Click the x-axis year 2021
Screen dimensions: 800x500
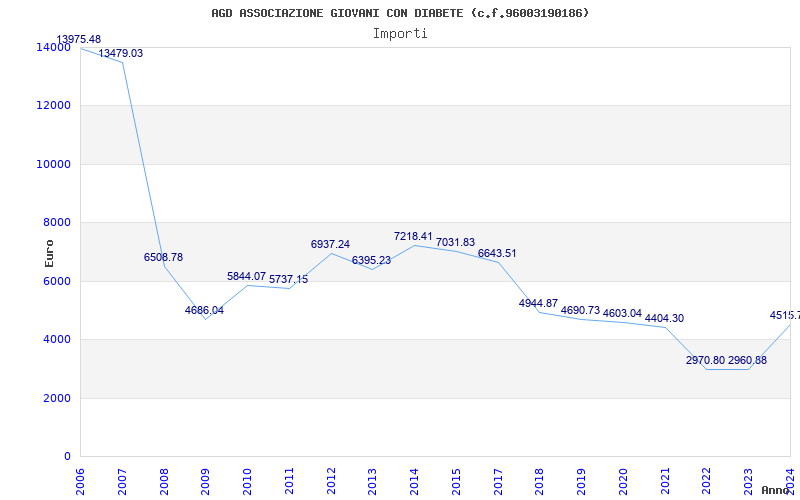(x=665, y=481)
